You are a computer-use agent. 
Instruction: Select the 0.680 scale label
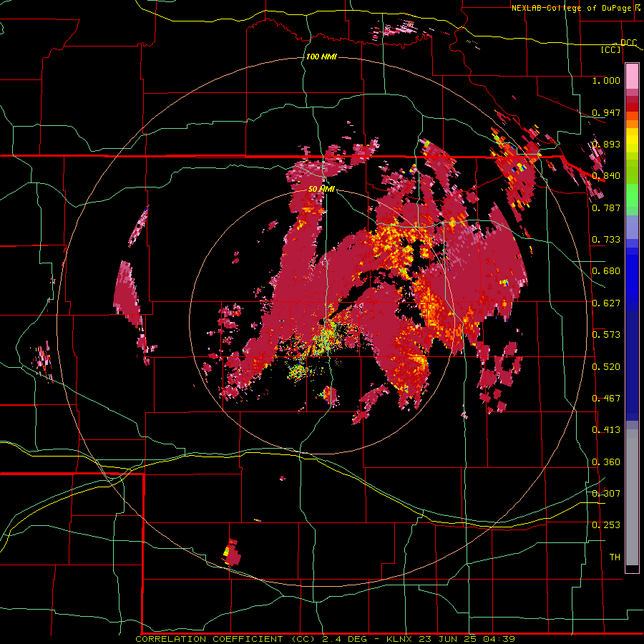(x=606, y=271)
